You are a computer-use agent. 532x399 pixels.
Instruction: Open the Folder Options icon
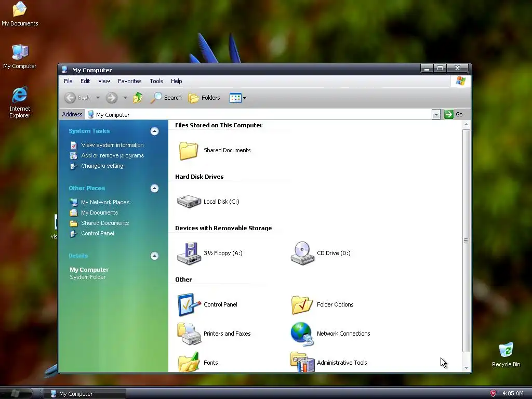point(302,304)
